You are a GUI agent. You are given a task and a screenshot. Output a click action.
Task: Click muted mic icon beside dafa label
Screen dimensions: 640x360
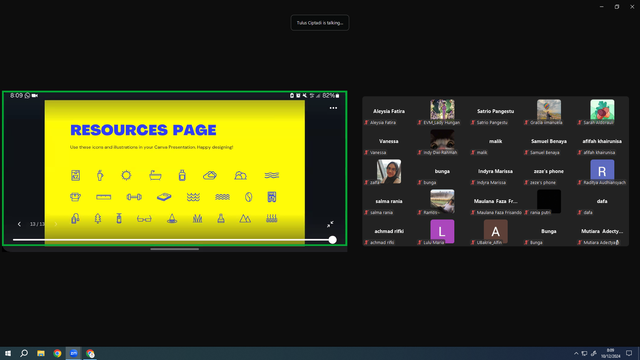(x=580, y=213)
